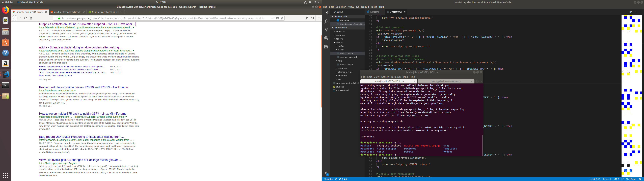Change language mode Shell Script in status bar
The width and height of the screenshot is (644, 181).
(631, 179)
